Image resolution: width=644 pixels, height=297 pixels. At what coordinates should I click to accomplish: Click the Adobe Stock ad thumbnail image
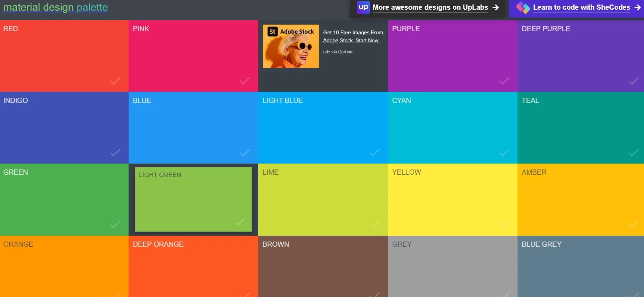(290, 46)
